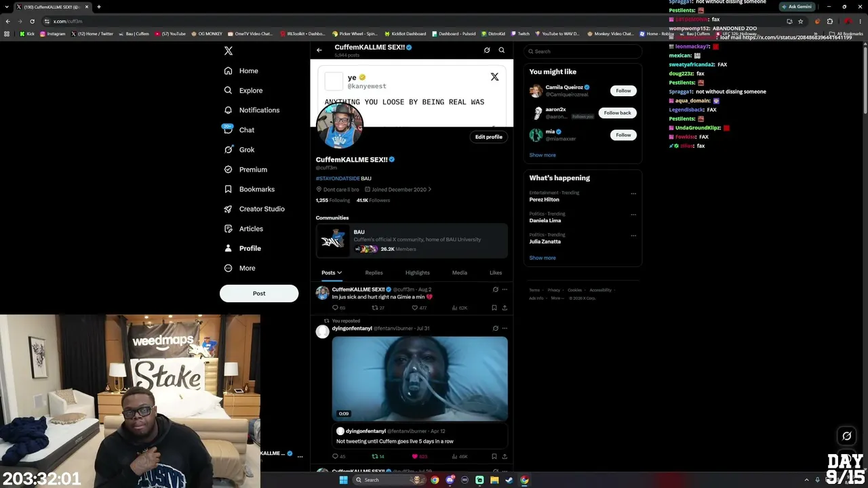Viewport: 868px width, 488px height.
Task: Open account switcher menu by the stream overlay
Action: click(300, 457)
